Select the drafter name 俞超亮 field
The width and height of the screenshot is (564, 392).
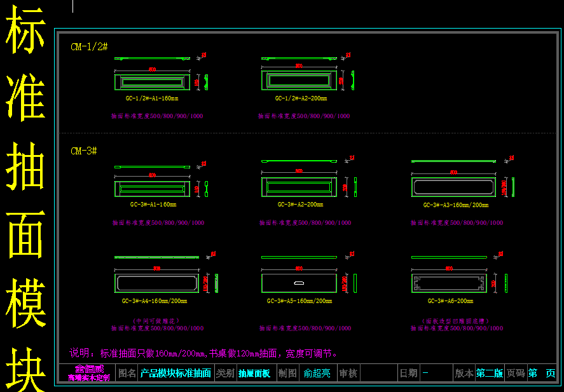click(317, 374)
